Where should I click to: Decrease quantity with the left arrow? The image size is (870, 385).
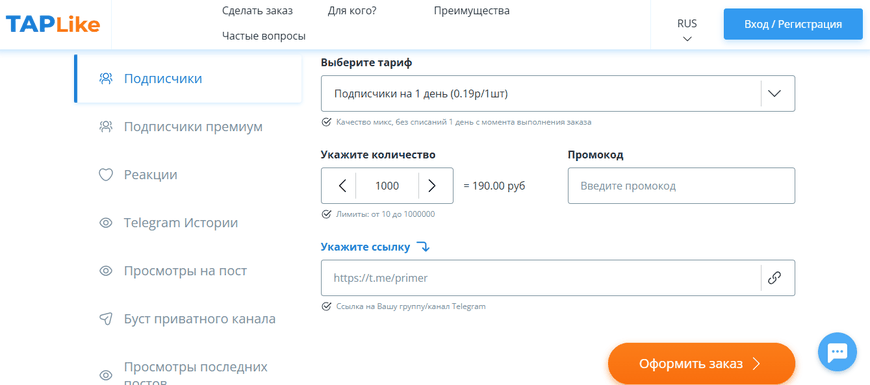(342, 186)
